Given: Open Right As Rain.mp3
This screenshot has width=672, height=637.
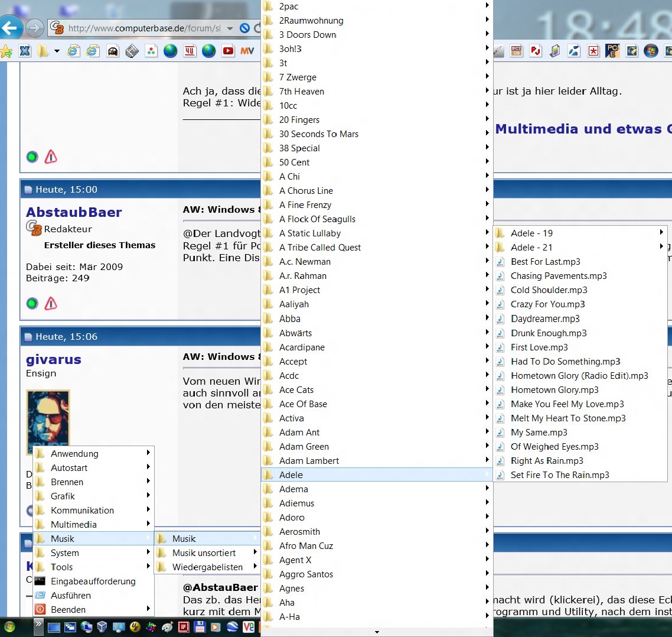Looking at the screenshot, I should [x=580, y=461].
